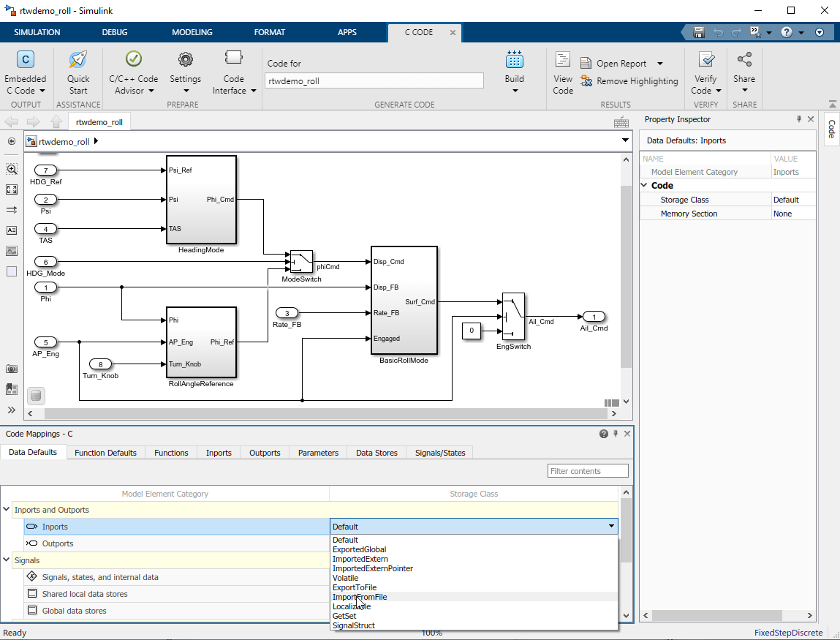
Task: Click the Filter contents search field
Action: coord(588,471)
